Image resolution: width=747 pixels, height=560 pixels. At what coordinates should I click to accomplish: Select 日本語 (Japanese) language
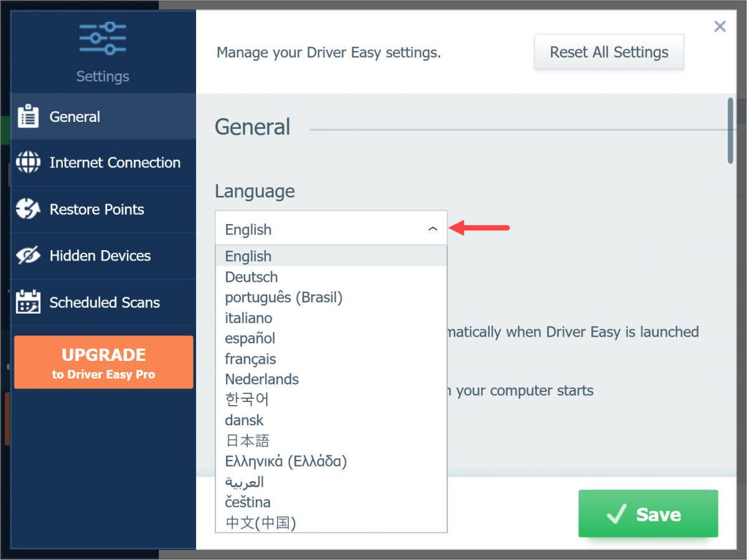point(331,441)
